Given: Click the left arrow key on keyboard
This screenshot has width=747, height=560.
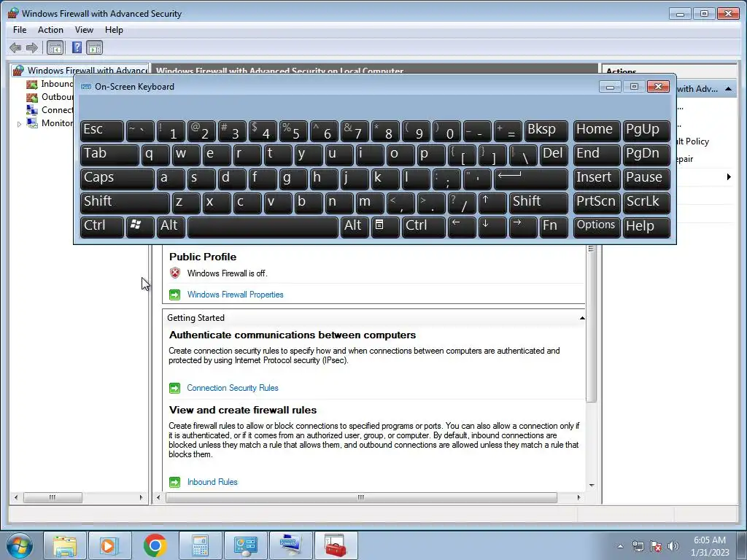Looking at the screenshot, I should coord(462,227).
